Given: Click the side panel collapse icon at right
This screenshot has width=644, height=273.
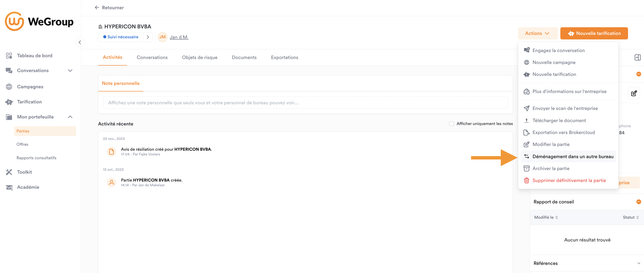Looking at the screenshot, I should [637, 57].
